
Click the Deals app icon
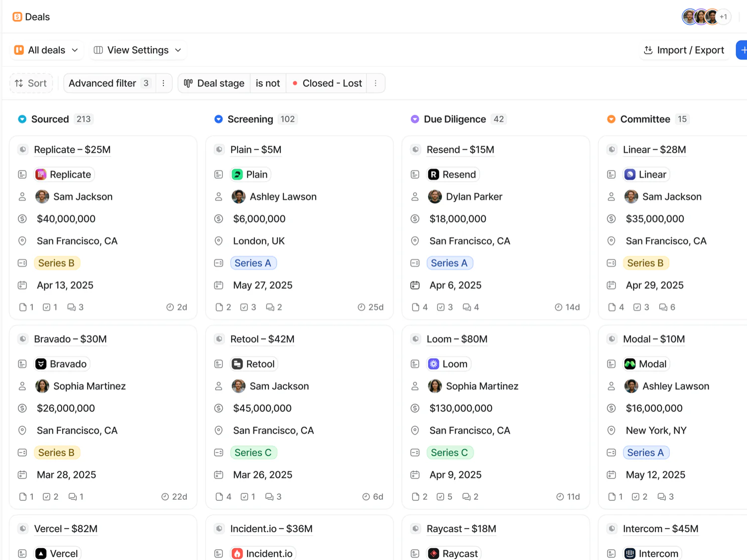pos(17,17)
